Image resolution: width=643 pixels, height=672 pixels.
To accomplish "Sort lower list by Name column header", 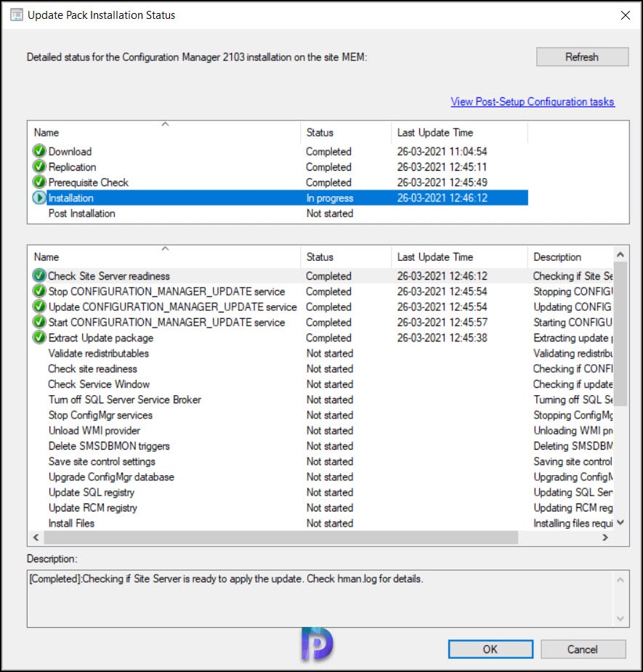I will pos(164,256).
